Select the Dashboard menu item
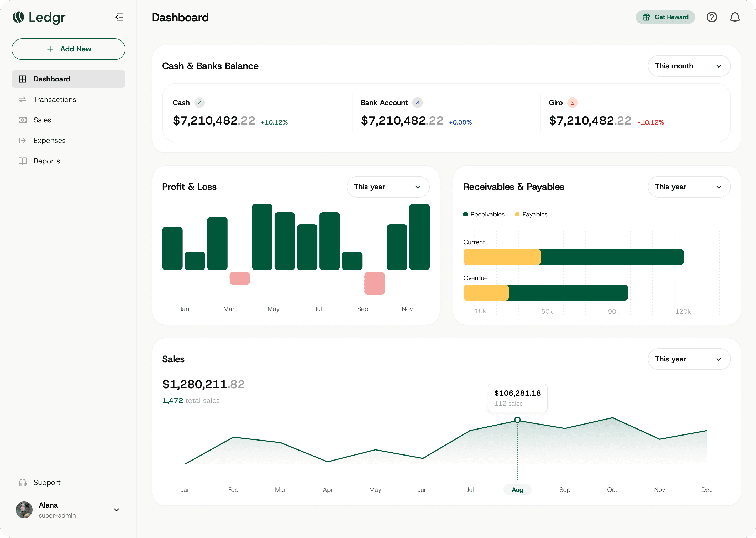Viewport: 756px width, 538px height. click(x=69, y=79)
